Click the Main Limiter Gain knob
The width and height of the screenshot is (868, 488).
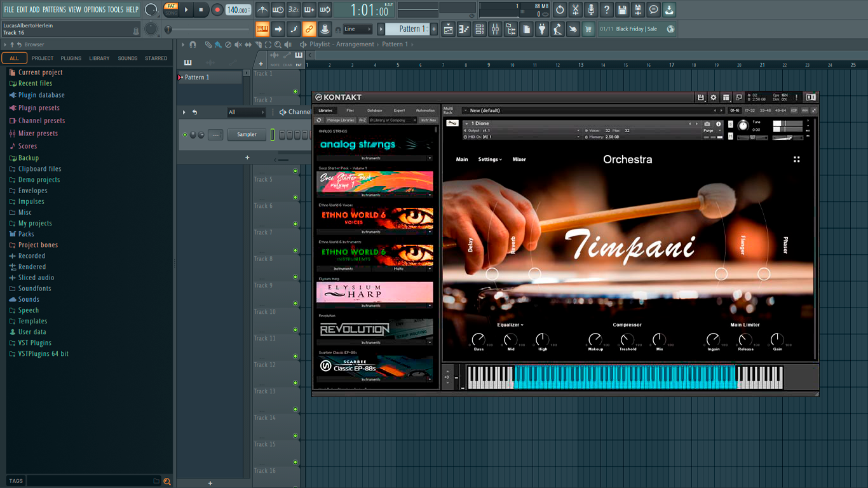[777, 339]
